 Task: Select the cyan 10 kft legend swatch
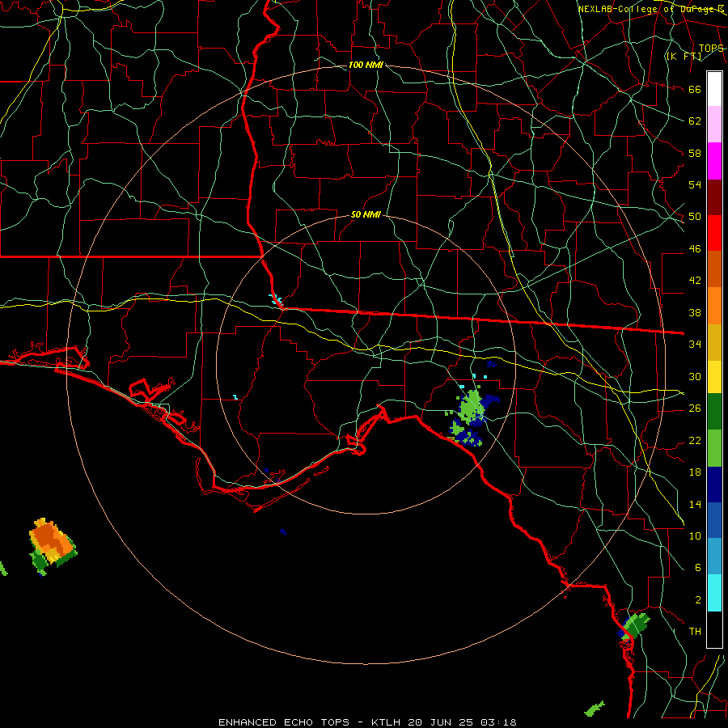[714, 593]
